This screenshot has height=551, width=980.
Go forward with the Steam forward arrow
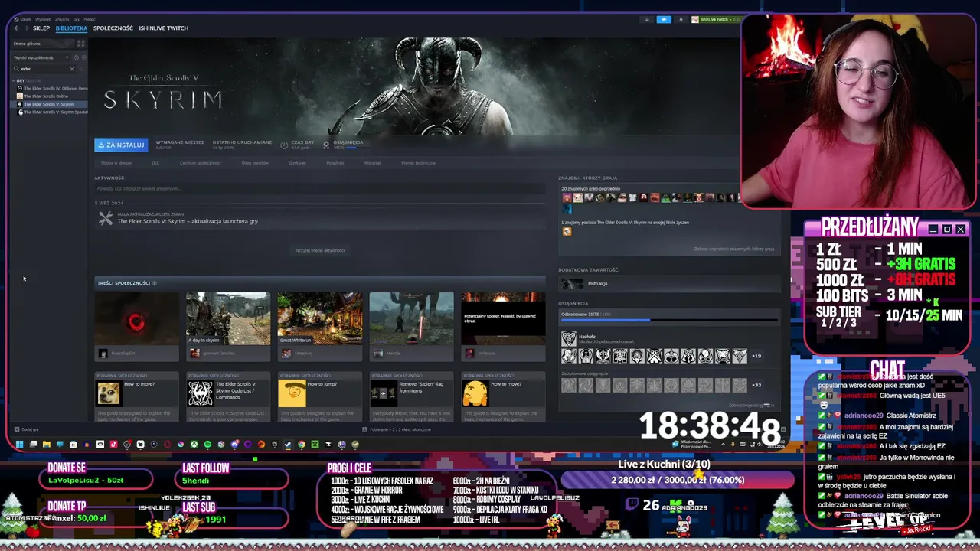coord(26,28)
